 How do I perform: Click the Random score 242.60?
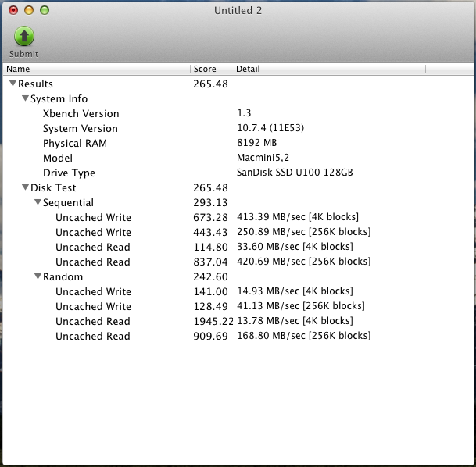pos(210,277)
